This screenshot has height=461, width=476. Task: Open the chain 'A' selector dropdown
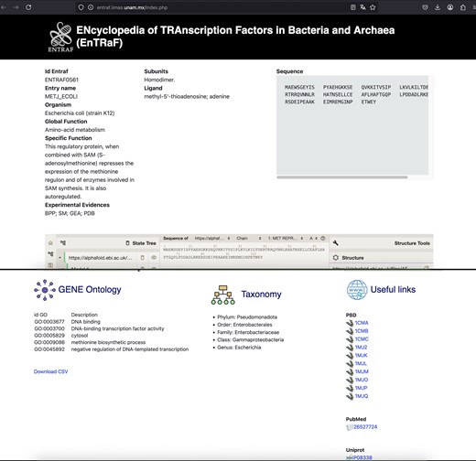pyautogui.click(x=313, y=239)
